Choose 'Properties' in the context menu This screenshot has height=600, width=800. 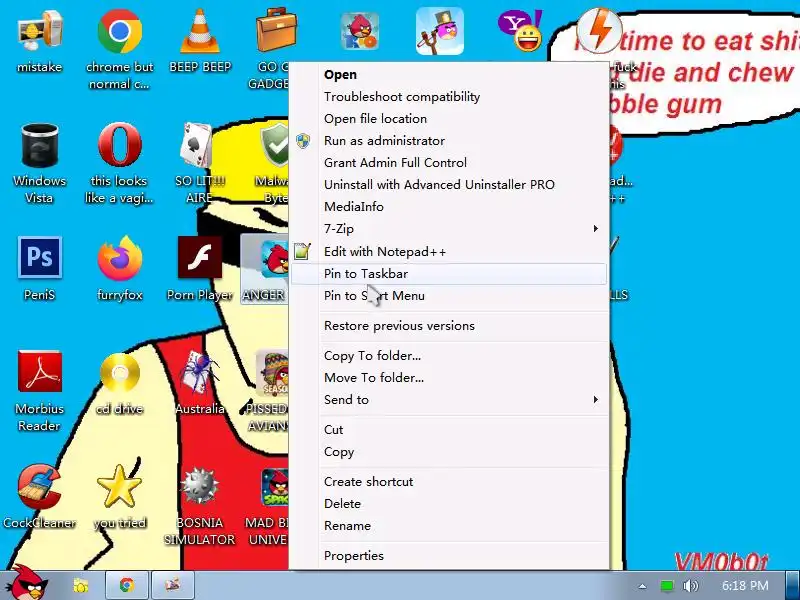pyautogui.click(x=449, y=556)
